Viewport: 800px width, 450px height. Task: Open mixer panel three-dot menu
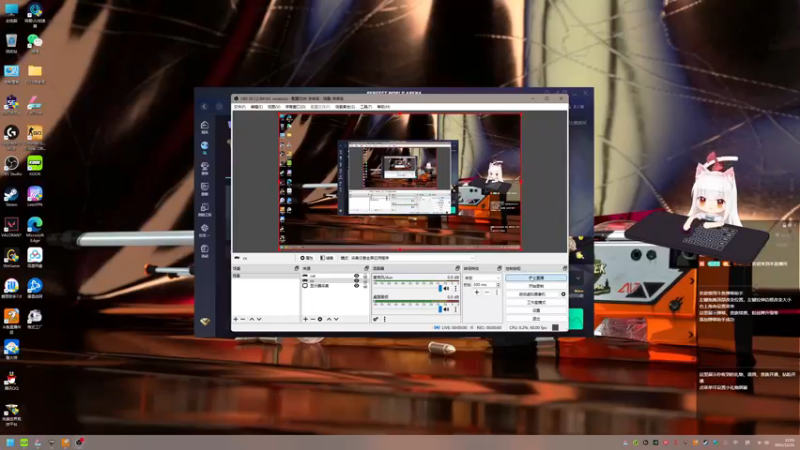pyautogui.click(x=385, y=319)
